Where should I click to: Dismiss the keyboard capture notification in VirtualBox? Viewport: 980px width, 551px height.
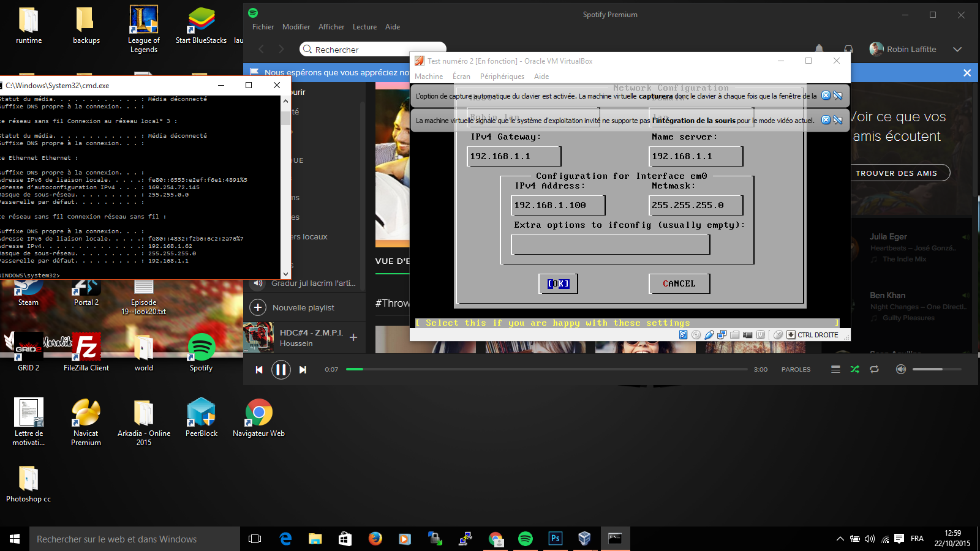(x=826, y=96)
